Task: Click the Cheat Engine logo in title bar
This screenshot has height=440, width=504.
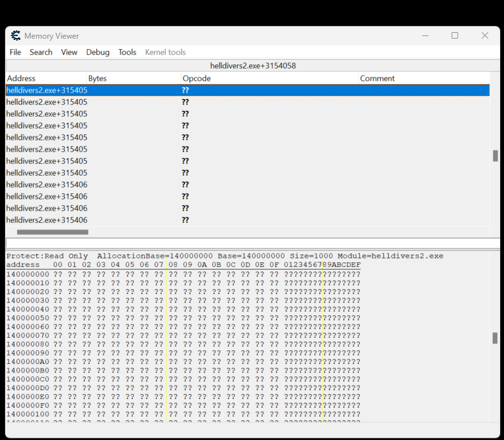Action: pyautogui.click(x=15, y=35)
